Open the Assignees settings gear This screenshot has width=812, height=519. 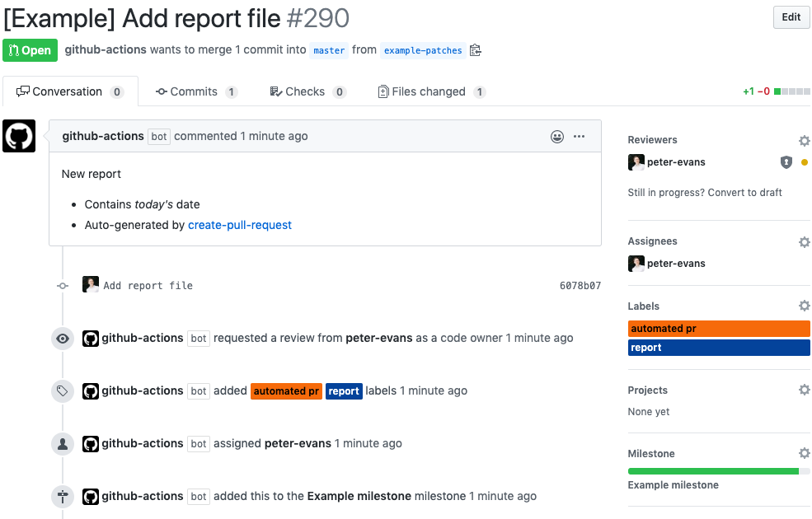804,241
